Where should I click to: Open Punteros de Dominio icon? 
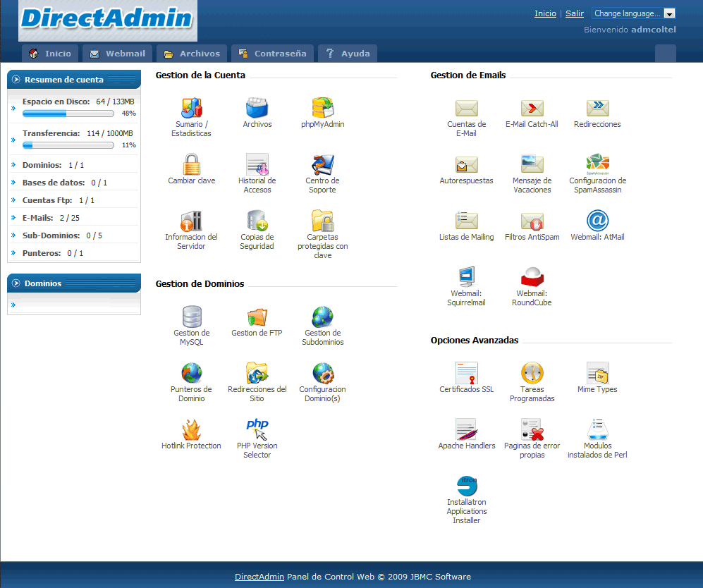tap(192, 373)
